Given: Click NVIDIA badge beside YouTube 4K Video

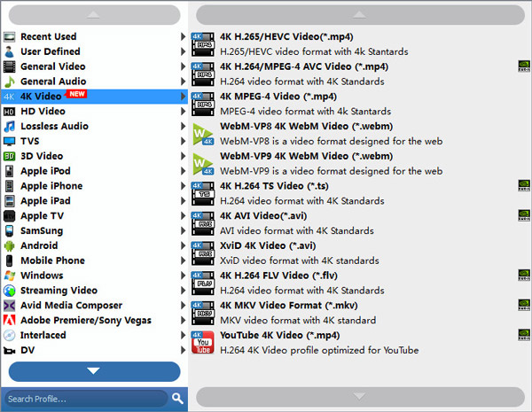Looking at the screenshot, I should coord(524,334).
